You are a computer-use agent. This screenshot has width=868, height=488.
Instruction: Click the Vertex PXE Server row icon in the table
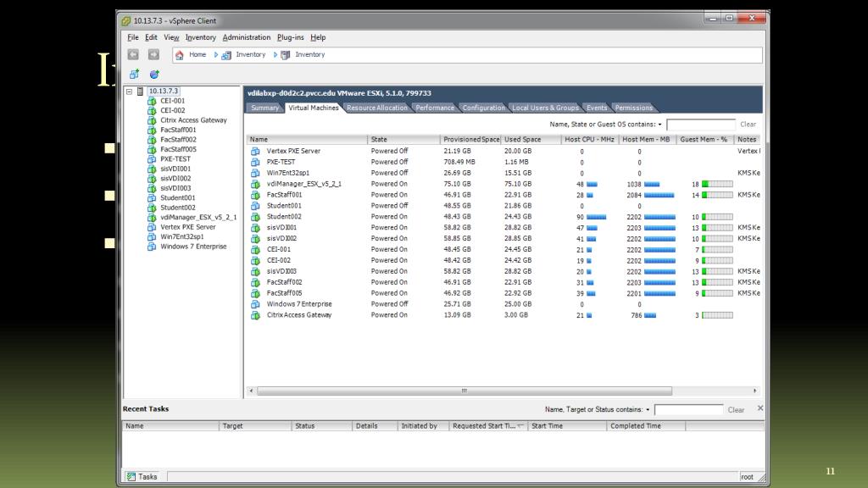point(255,151)
